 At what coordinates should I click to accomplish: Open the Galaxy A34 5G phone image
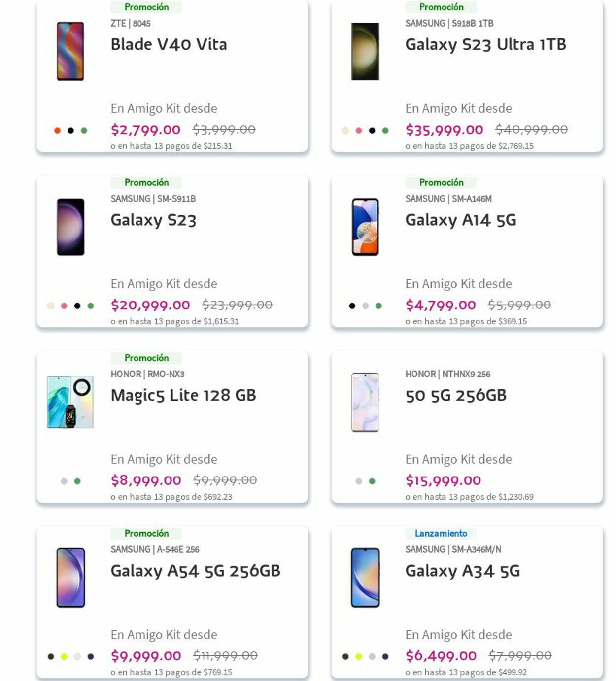coord(365,578)
